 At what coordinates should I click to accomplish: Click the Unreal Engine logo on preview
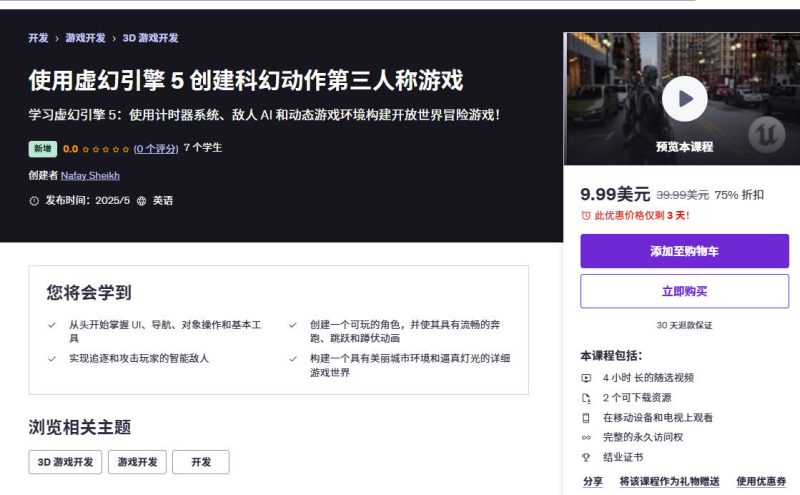766,135
